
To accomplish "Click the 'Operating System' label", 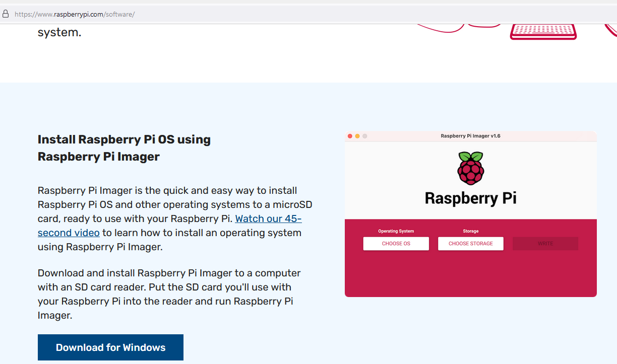I will (396, 231).
